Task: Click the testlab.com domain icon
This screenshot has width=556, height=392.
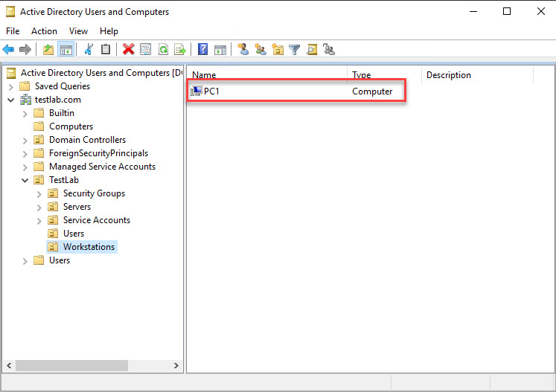Action: 25,100
